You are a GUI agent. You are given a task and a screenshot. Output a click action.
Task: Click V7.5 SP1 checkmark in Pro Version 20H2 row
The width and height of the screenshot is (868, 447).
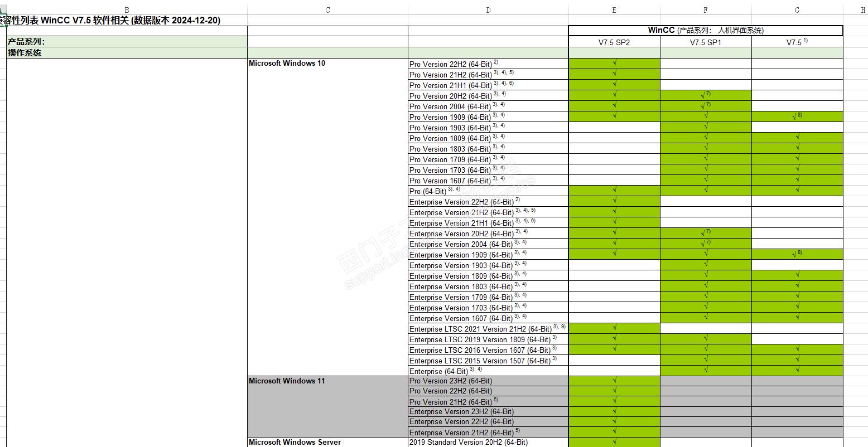click(706, 95)
